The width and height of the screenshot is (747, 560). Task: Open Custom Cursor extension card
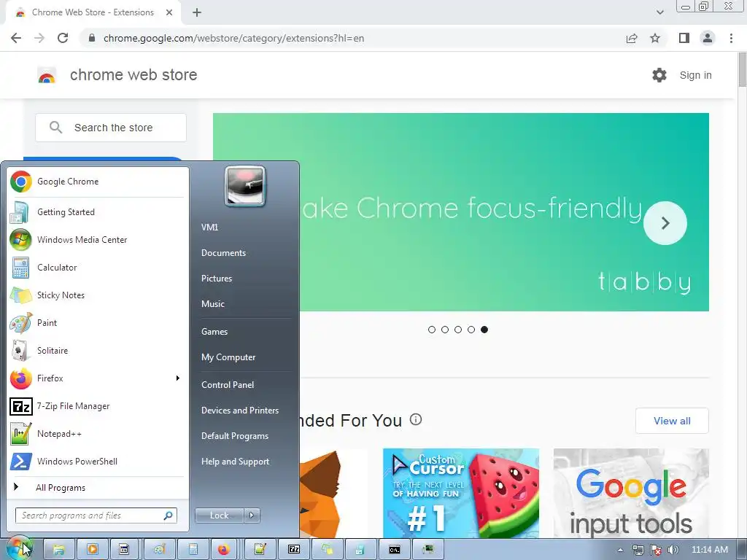coord(461,494)
